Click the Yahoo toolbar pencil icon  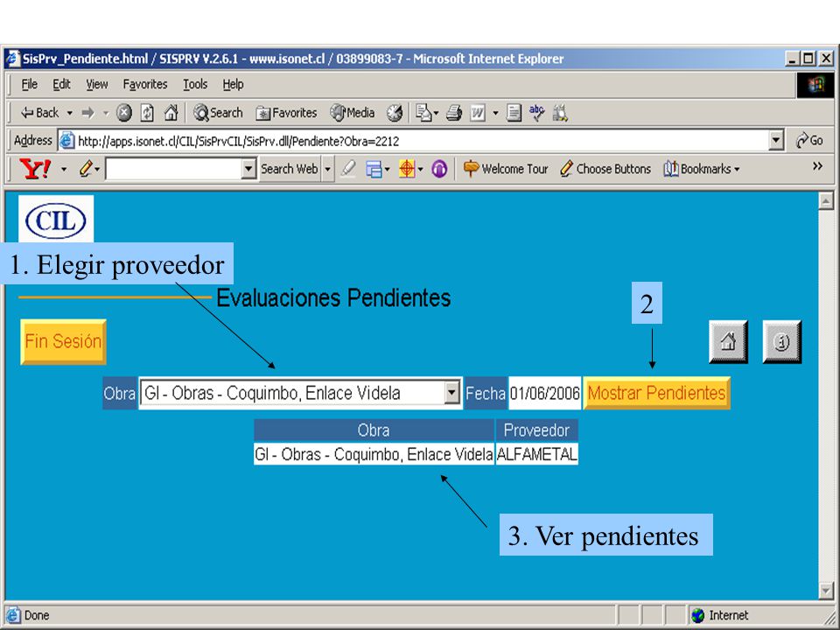point(87,169)
